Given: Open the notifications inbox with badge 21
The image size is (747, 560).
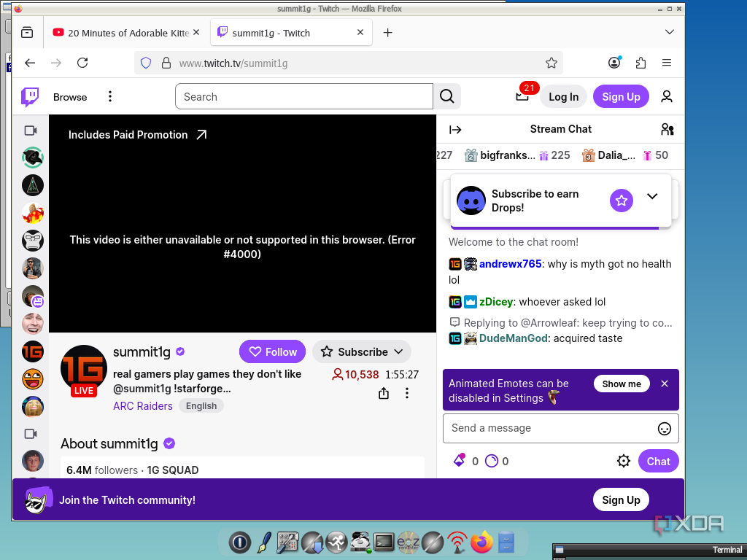Looking at the screenshot, I should point(522,97).
